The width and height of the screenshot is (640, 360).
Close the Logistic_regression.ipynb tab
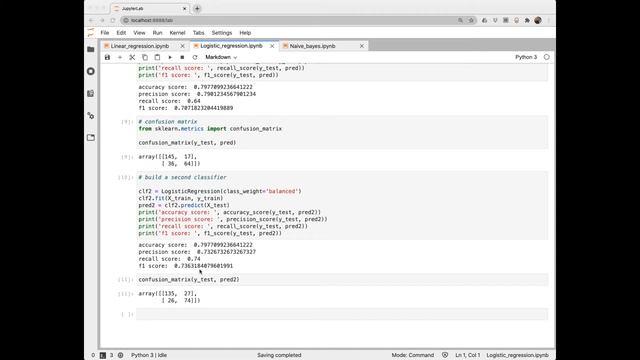(x=272, y=46)
